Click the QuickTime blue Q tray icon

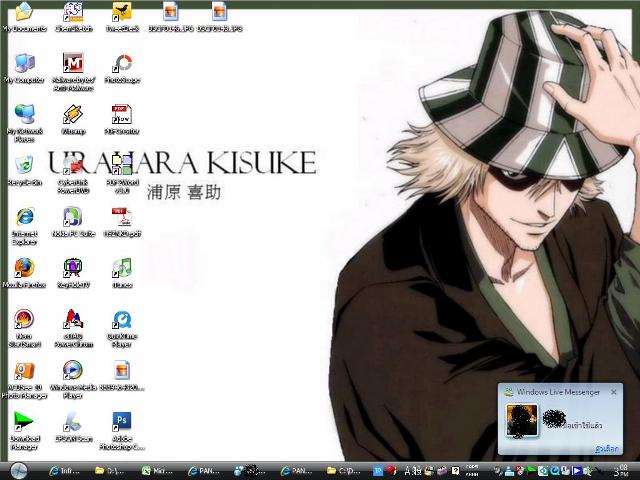pos(554,471)
